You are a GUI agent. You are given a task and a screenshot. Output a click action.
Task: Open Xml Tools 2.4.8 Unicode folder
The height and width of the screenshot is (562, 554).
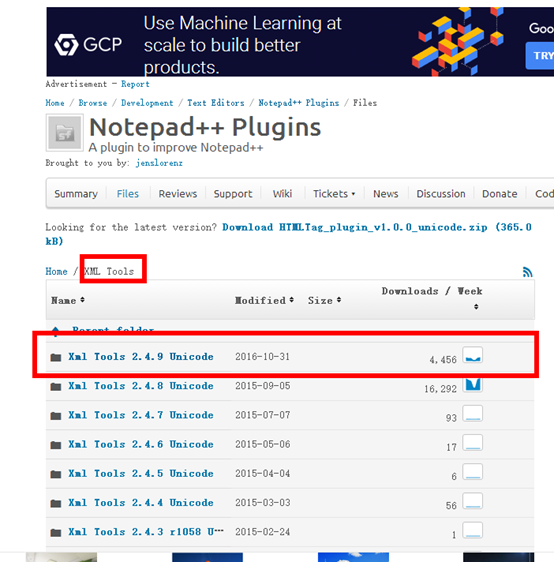(x=141, y=386)
